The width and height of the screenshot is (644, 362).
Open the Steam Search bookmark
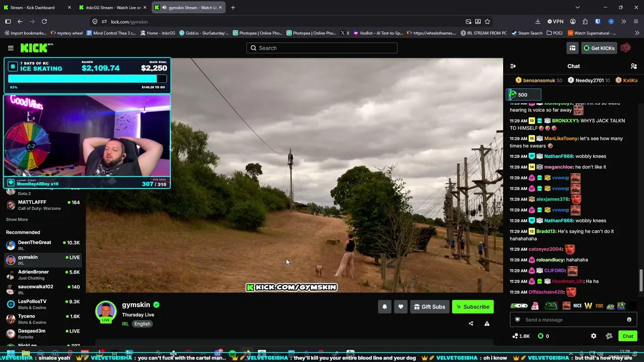tap(527, 33)
